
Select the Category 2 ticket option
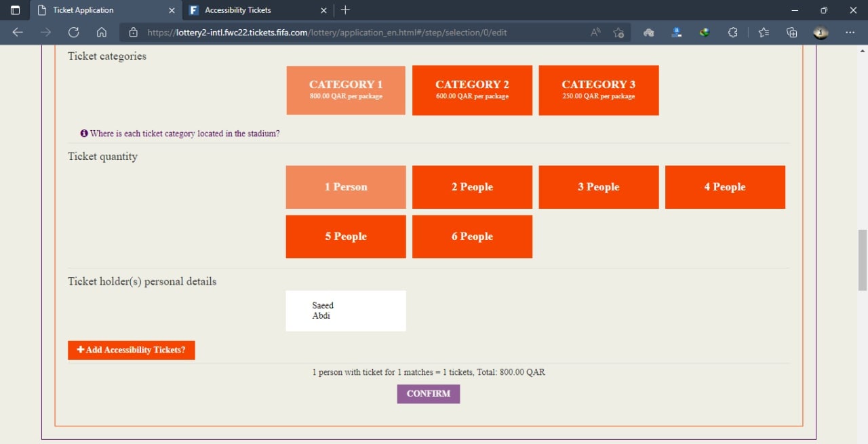(x=472, y=90)
